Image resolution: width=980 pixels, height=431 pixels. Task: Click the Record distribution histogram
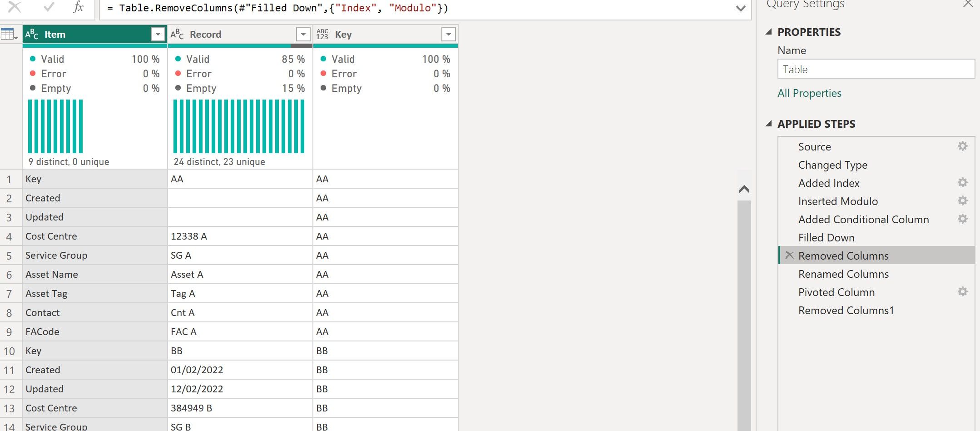pos(239,126)
